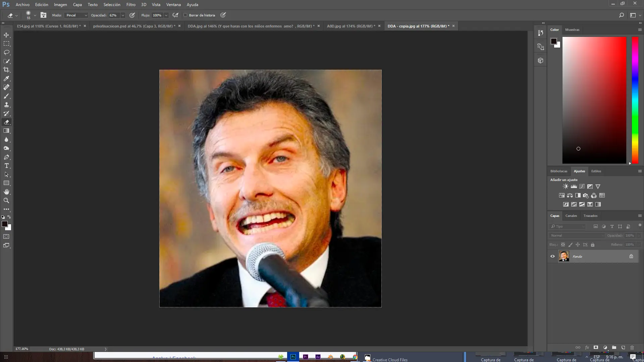The height and width of the screenshot is (362, 644).
Task: Select the Quick Selection tool
Action: (6, 61)
